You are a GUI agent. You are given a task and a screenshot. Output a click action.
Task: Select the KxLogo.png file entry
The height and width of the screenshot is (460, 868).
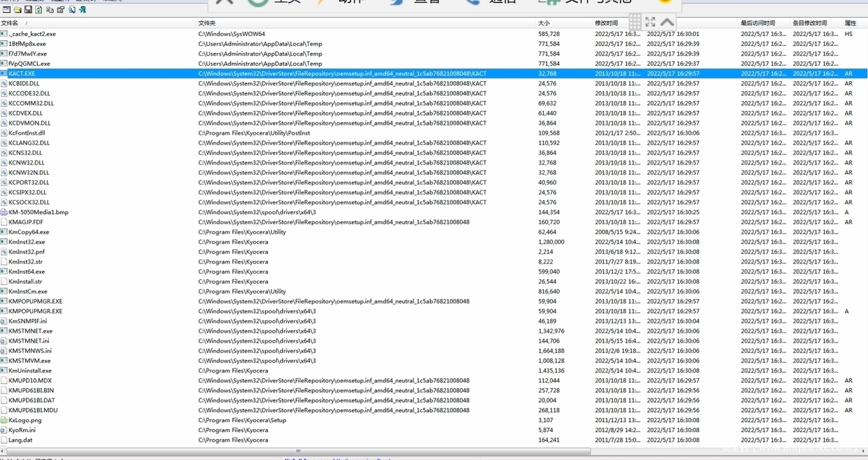(x=24, y=420)
